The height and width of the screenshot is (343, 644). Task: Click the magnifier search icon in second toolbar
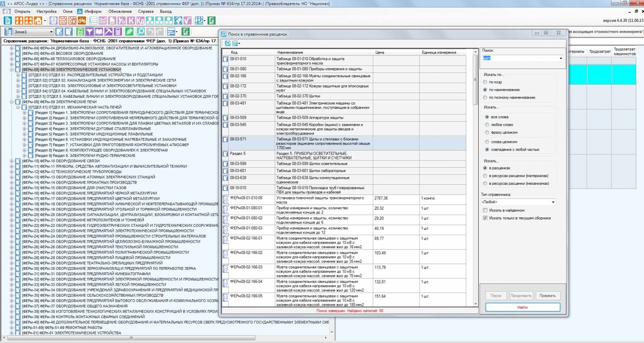[140, 32]
